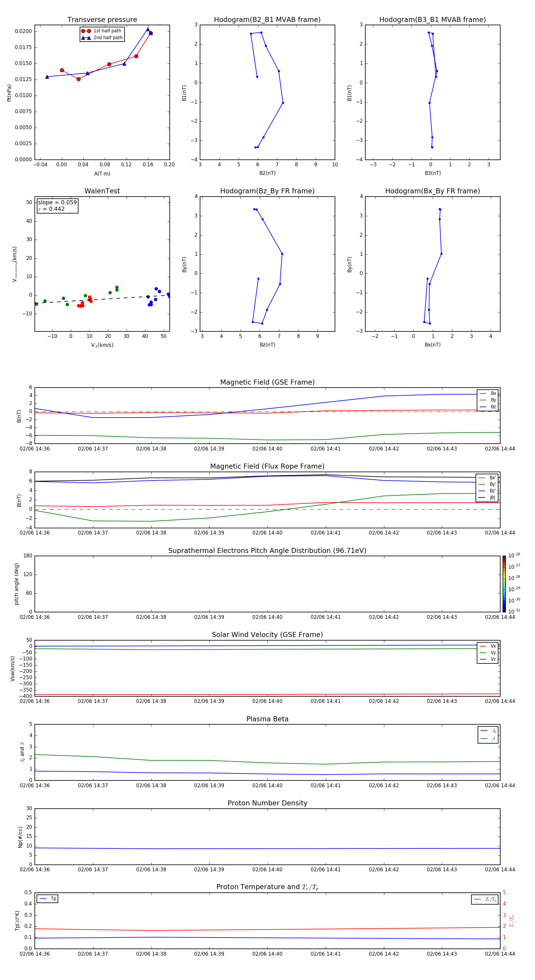Click the red 'Te/Tp' legend entry

coord(485,900)
